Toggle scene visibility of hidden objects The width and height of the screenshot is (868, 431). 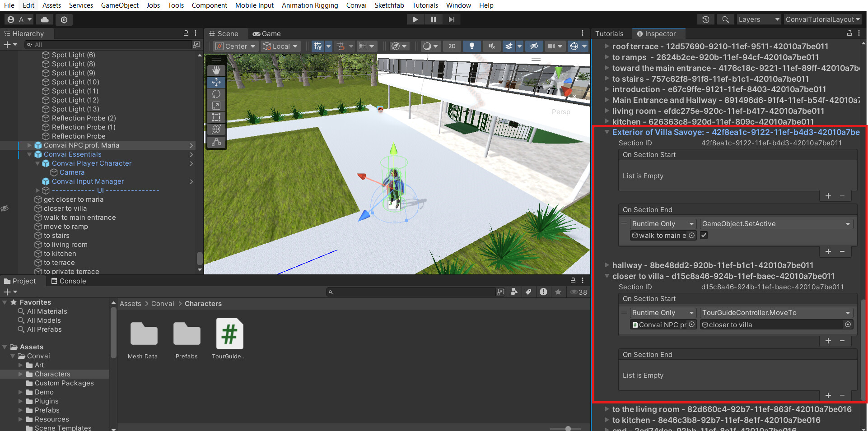[534, 46]
